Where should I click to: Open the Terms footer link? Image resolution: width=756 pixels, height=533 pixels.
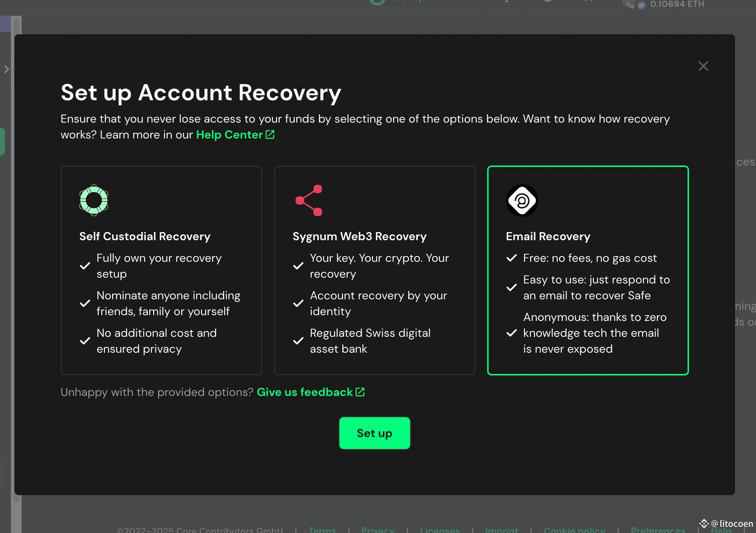322,529
